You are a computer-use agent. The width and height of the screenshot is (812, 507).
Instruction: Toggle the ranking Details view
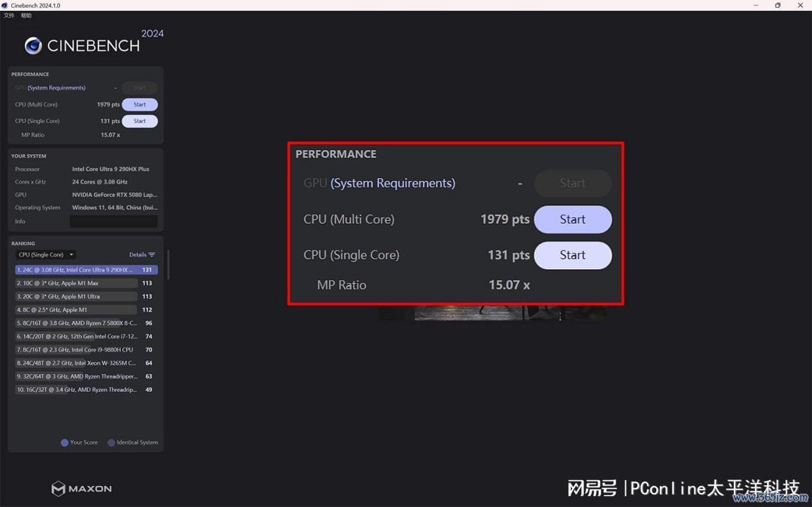point(138,254)
